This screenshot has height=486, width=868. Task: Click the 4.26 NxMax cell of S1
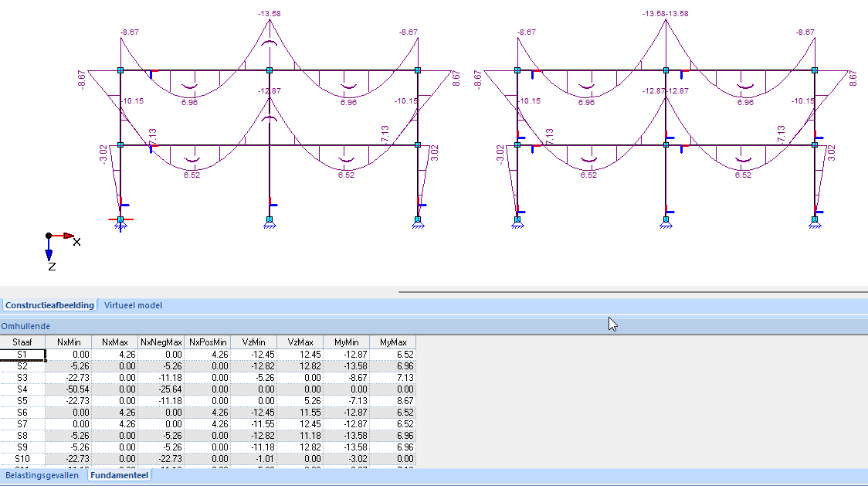click(115, 355)
